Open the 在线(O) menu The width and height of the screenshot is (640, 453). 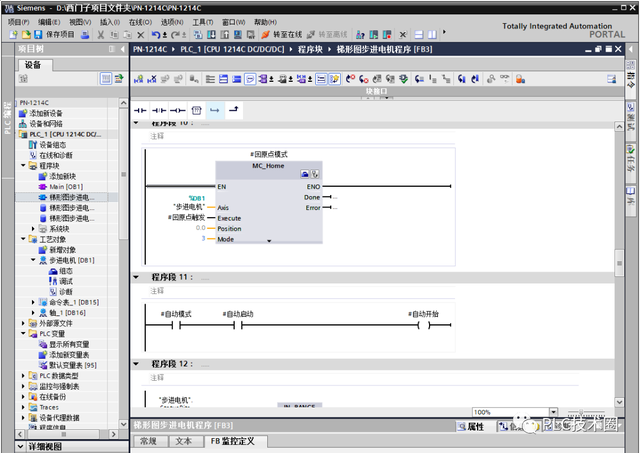point(140,22)
